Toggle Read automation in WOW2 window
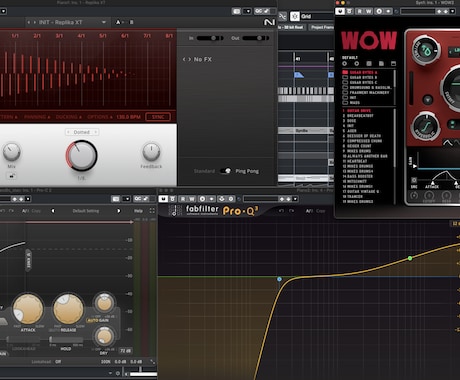 pos(359,11)
